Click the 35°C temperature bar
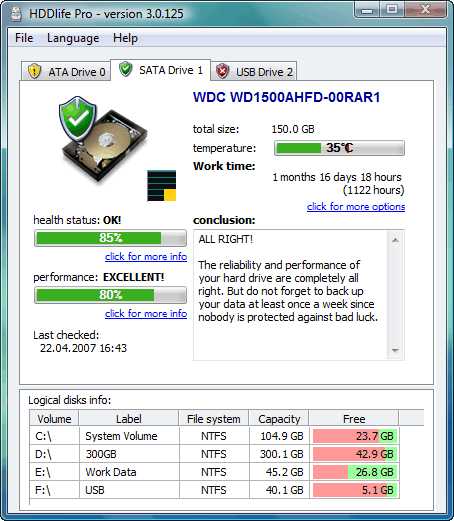The image size is (454, 521). pos(339,148)
